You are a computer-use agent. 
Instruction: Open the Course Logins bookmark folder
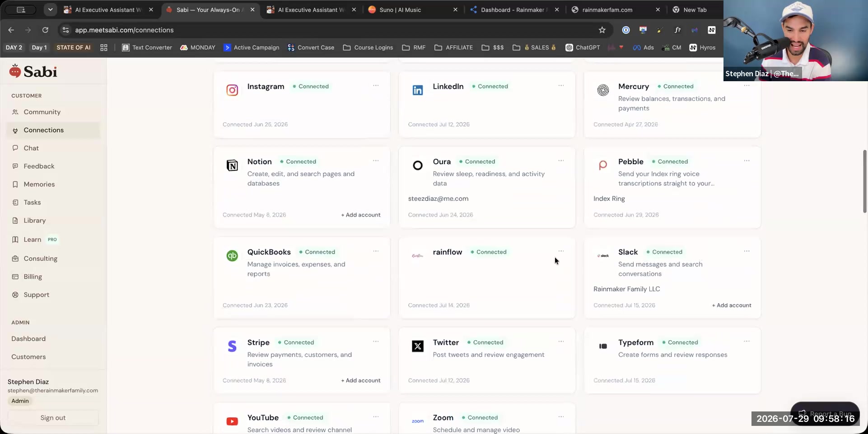(368, 47)
